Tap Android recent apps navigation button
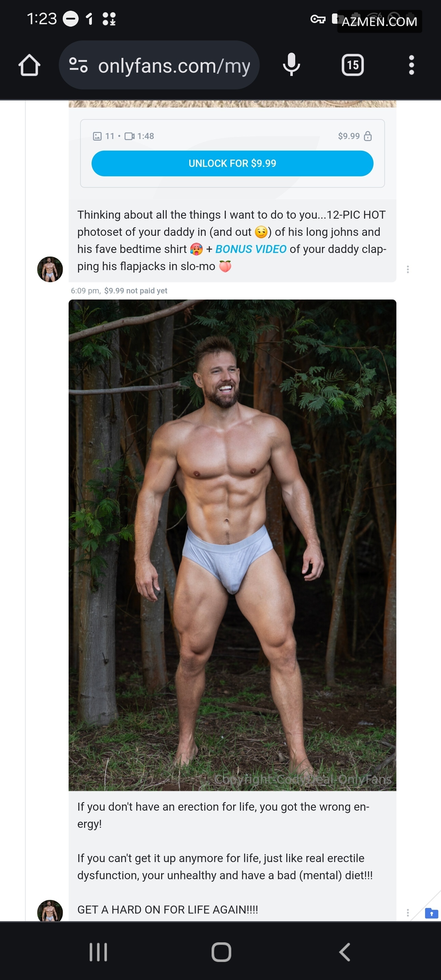Screen dimensions: 441x980 click(x=98, y=952)
